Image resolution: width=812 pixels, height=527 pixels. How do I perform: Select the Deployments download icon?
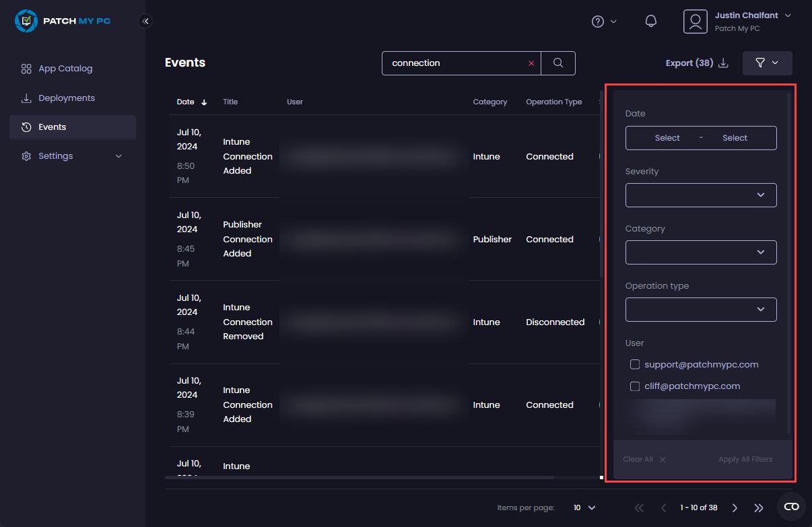pyautogui.click(x=26, y=98)
